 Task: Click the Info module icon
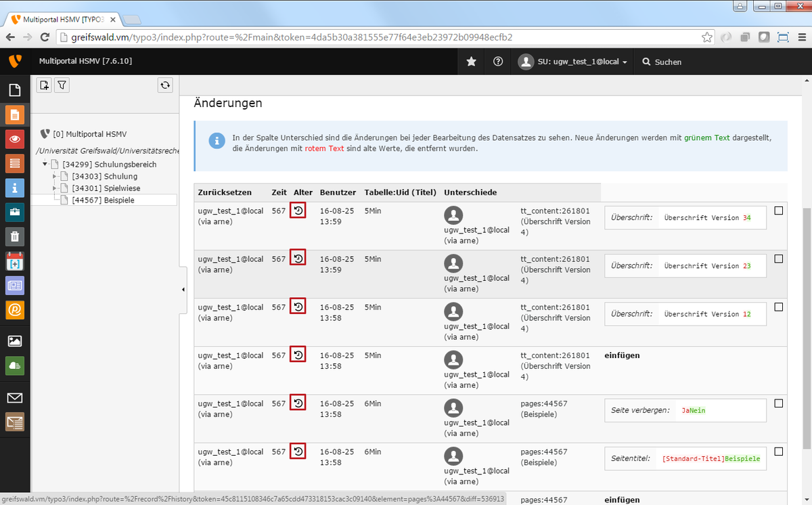(15, 188)
